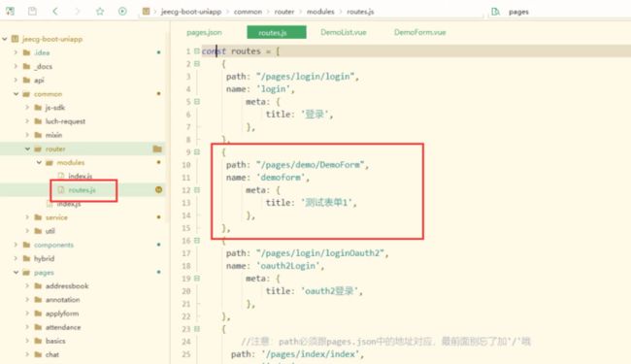Image resolution: width=631 pixels, height=364 pixels.
Task: Click jeecg-boot-uniapp in the breadcrumb
Action: [191, 12]
